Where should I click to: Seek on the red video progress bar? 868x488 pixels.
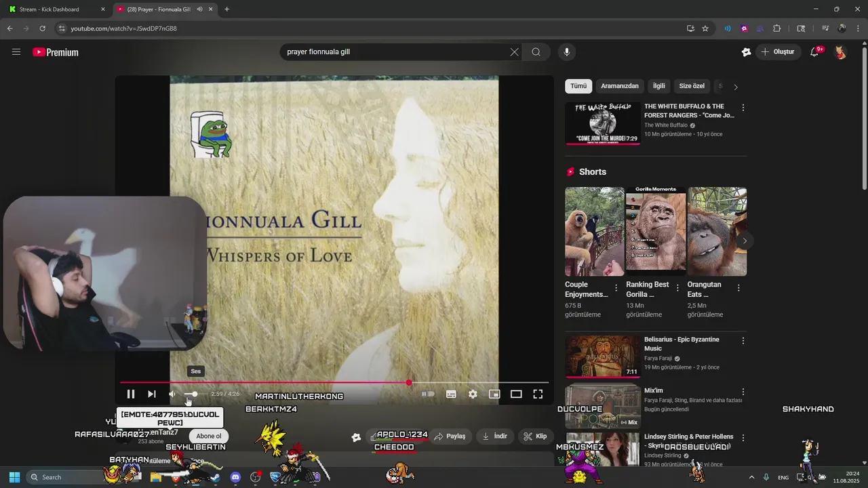pyautogui.click(x=334, y=383)
